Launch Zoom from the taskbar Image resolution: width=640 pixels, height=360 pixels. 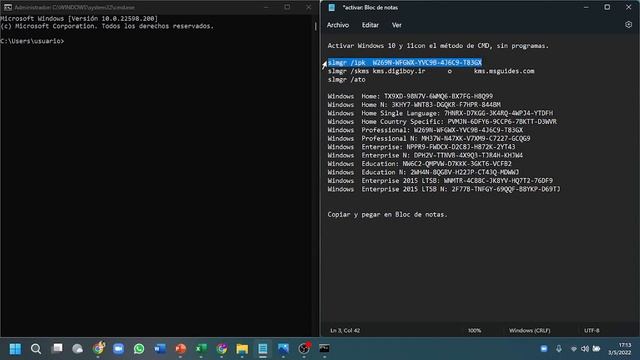click(119, 349)
